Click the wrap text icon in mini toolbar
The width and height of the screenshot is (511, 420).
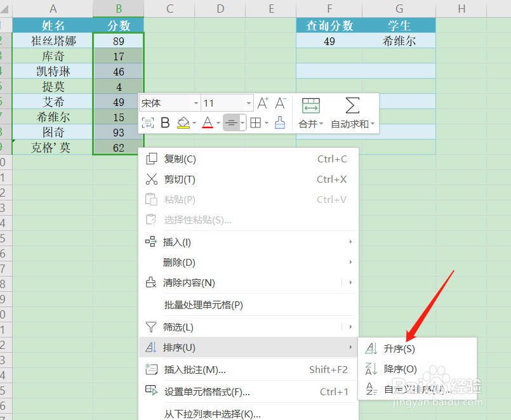pyautogui.click(x=148, y=123)
